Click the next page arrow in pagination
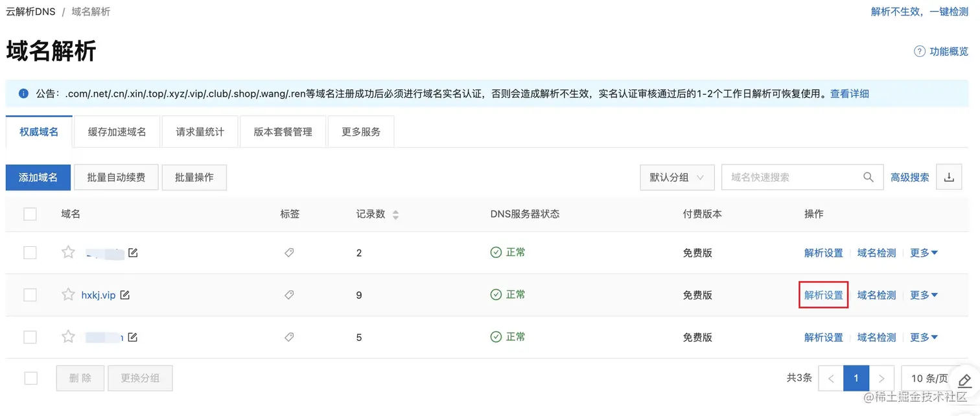Image resolution: width=980 pixels, height=416 pixels. [881, 378]
